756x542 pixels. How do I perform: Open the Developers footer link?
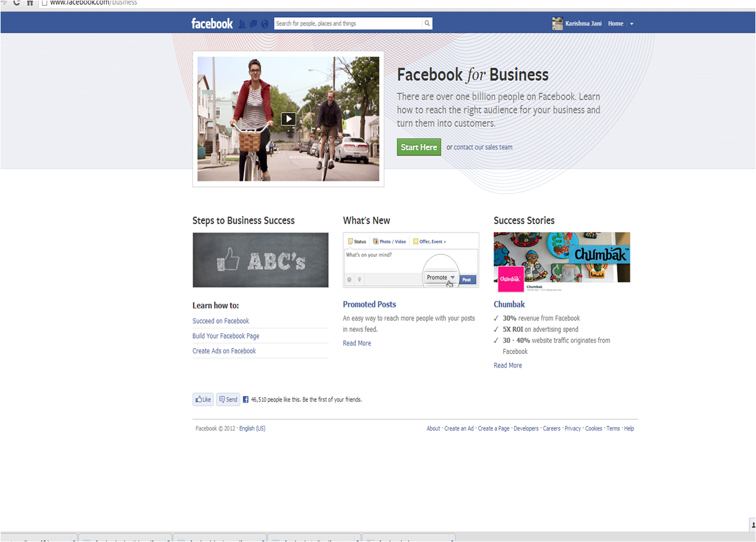coord(526,429)
